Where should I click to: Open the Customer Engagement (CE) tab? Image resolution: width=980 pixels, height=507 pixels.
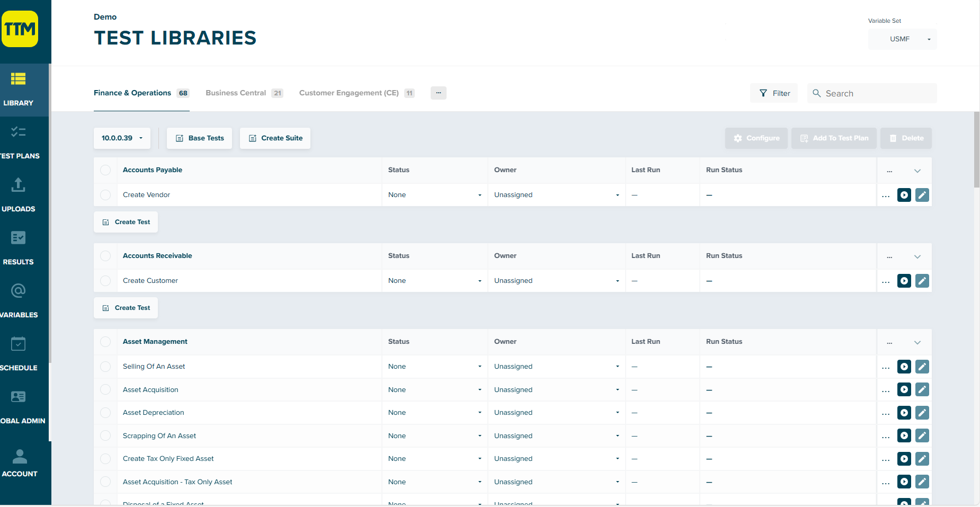(x=349, y=93)
